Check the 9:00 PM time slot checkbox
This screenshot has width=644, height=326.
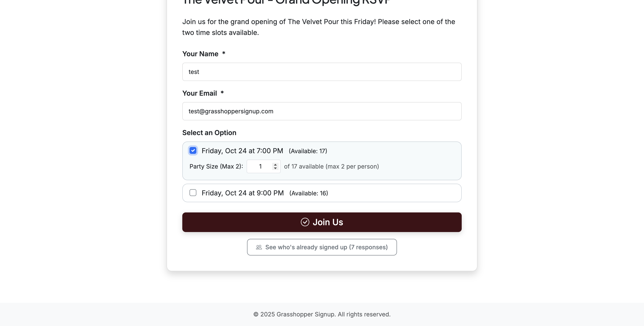point(193,193)
